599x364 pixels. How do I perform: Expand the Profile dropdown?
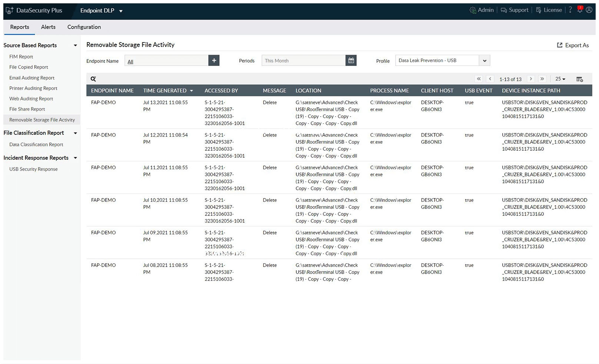click(485, 60)
